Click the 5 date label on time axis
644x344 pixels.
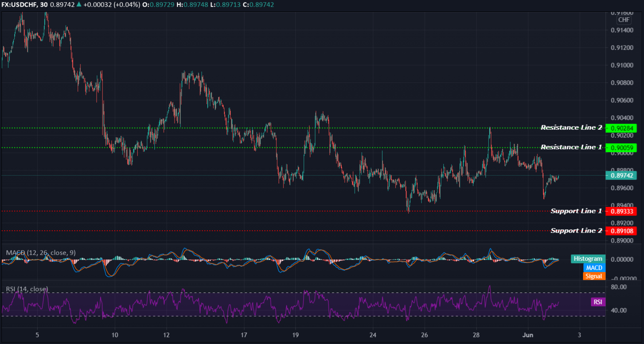37,335
